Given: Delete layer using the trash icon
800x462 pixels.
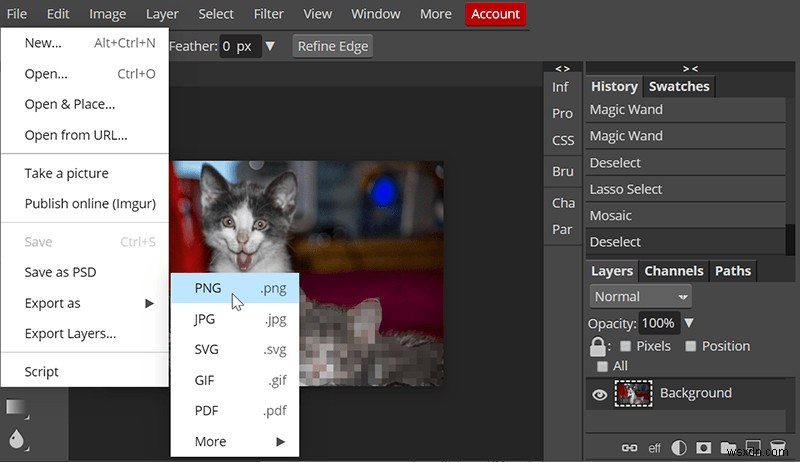Looking at the screenshot, I should point(778,447).
